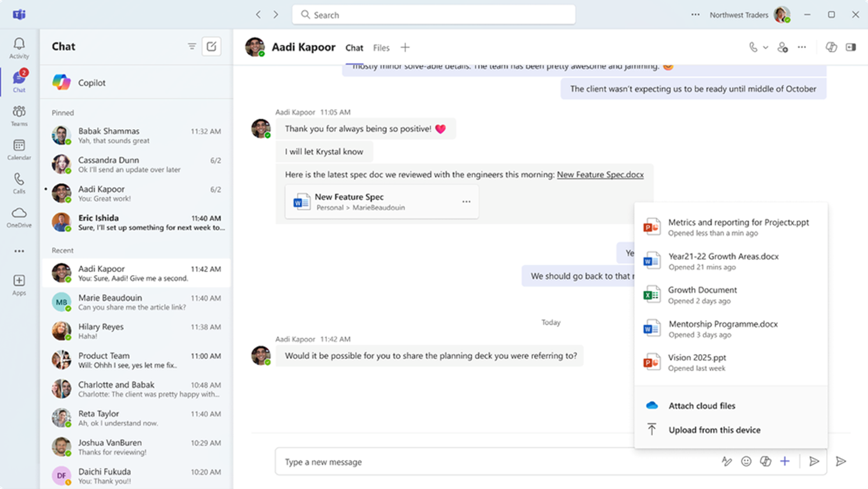Open Calendar from the left rail
The image size is (868, 489).
click(19, 149)
